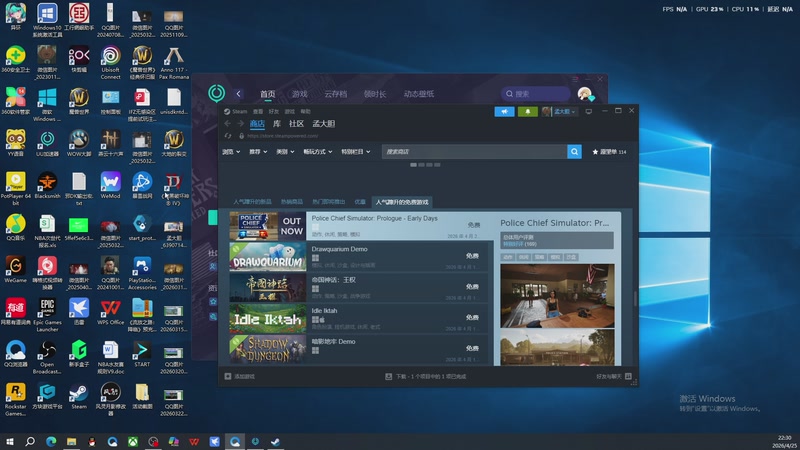Click Steam store search input field
The width and height of the screenshot is (800, 450).
474,152
